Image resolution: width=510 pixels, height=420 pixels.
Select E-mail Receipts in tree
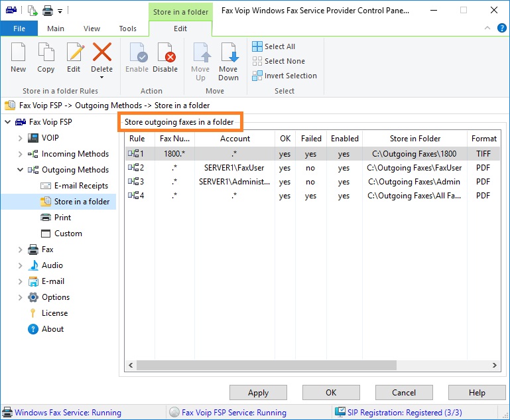pyautogui.click(x=81, y=186)
